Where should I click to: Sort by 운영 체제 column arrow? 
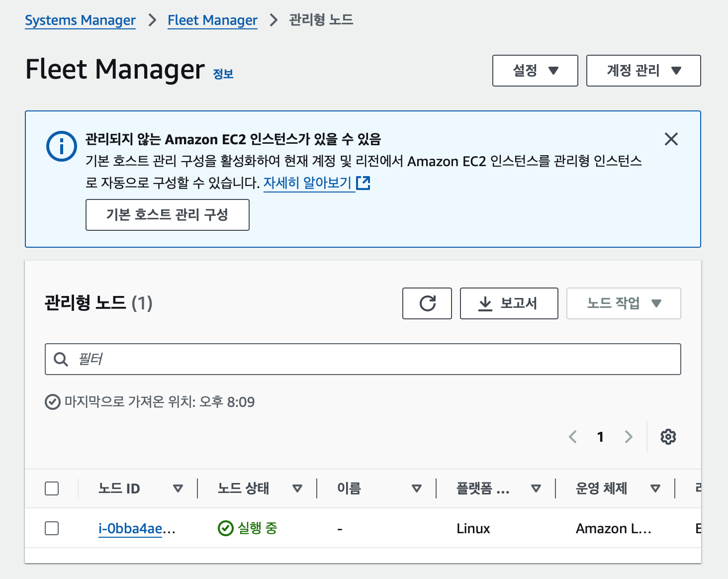655,488
